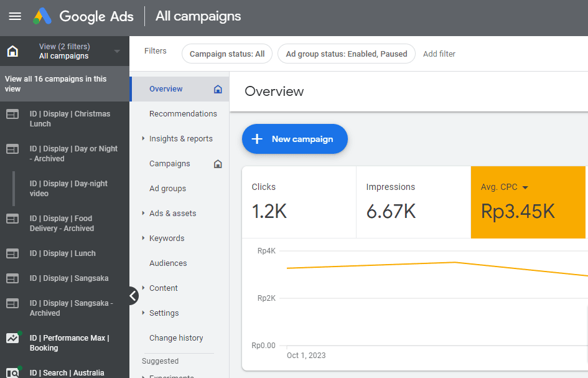The image size is (588, 378).
Task: Collapse the campaign sidebar with arrow handle
Action: 133,296
